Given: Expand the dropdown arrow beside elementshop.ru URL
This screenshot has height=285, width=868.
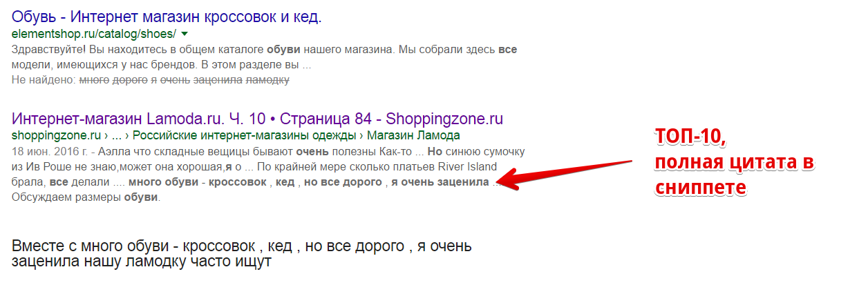Looking at the screenshot, I should (185, 34).
